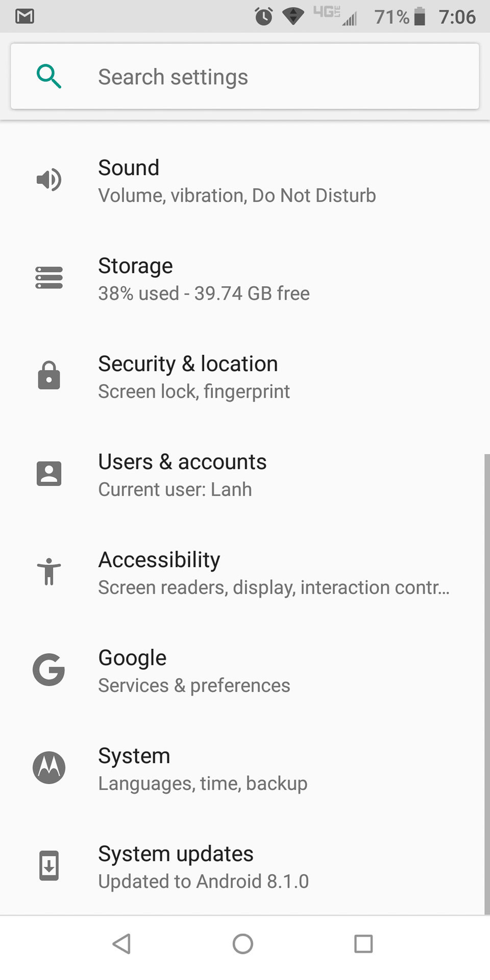This screenshot has width=490, height=980.
Task: Tap the magnifying glass search icon
Action: [x=49, y=77]
